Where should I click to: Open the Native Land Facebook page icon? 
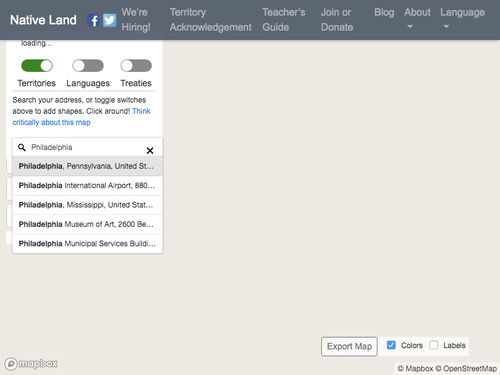pyautogui.click(x=93, y=20)
